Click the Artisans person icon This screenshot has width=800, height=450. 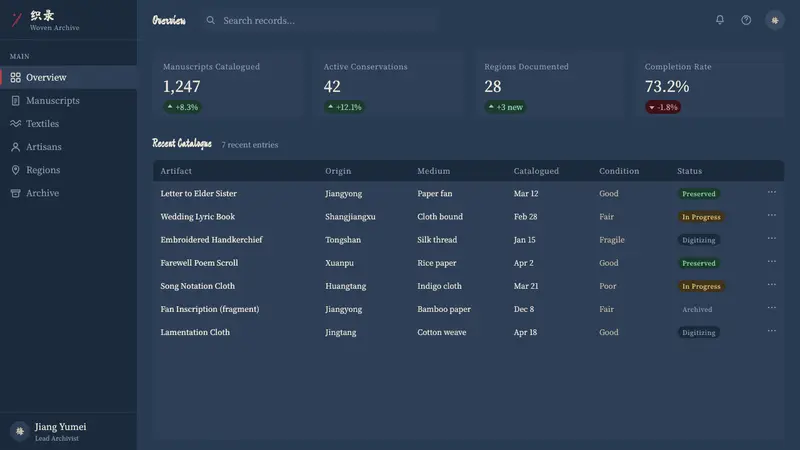click(x=15, y=147)
